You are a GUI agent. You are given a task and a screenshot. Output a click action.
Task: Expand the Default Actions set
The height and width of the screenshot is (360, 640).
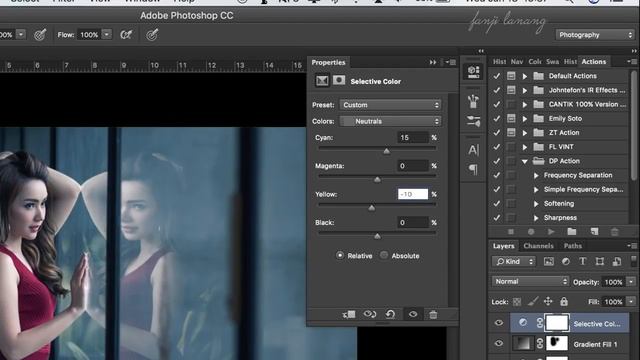tap(525, 76)
